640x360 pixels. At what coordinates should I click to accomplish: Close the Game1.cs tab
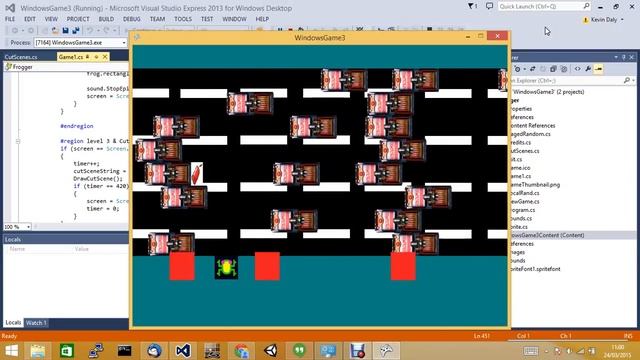(x=105, y=57)
